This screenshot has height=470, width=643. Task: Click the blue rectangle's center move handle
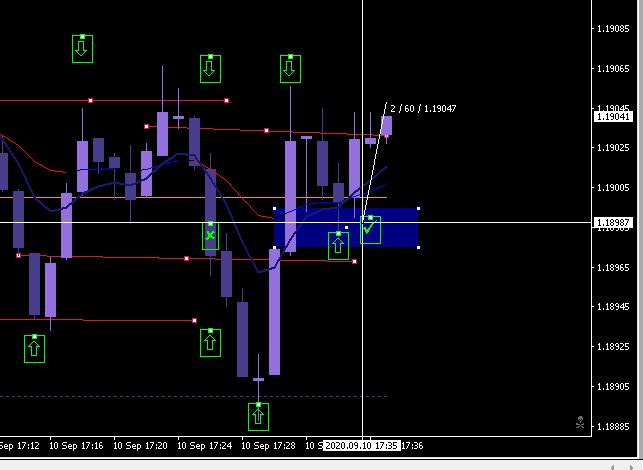pos(347,228)
